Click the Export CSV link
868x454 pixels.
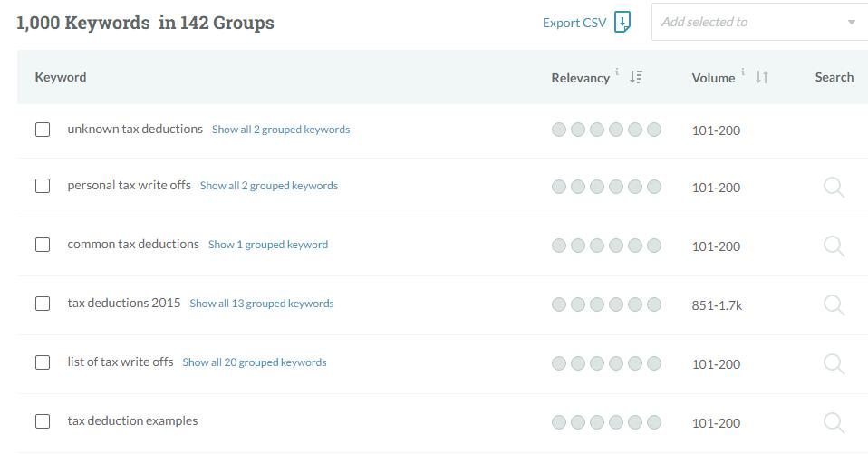(x=574, y=23)
